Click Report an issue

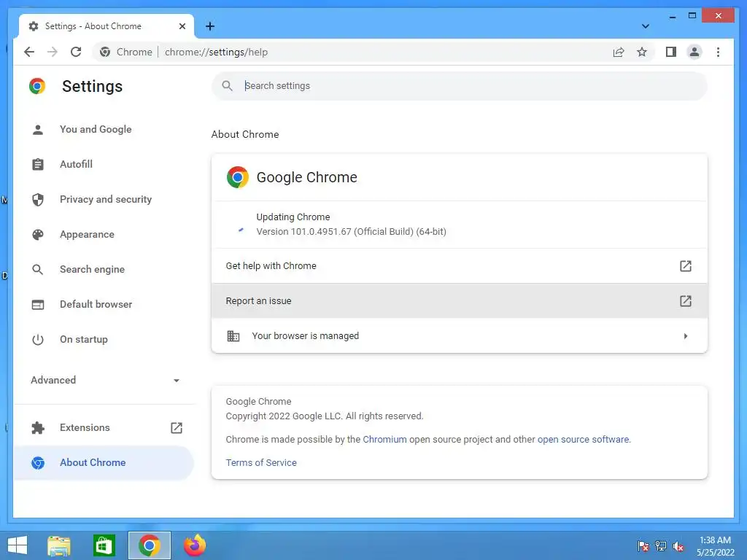460,301
